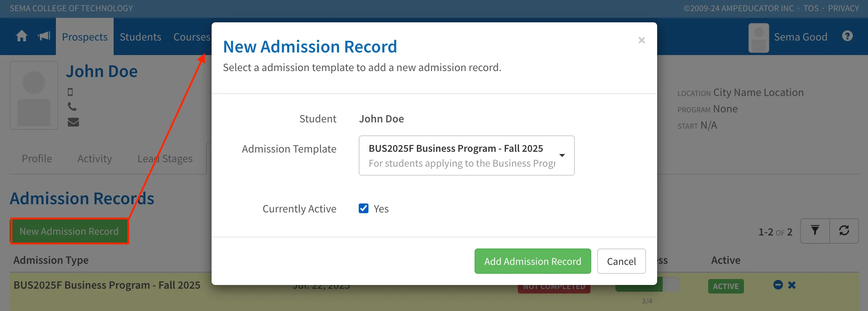Viewport: 868px width, 311px height.
Task: Delete record with the blue X icon
Action: pyautogui.click(x=792, y=285)
